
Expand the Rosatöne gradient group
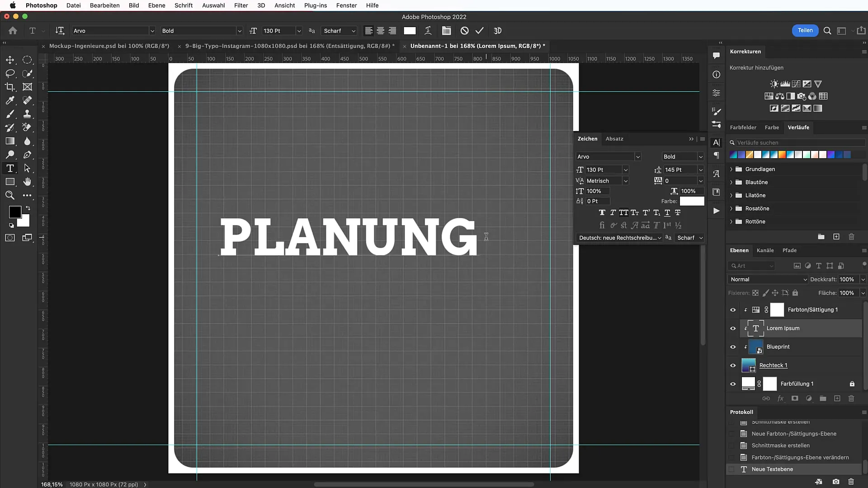coord(731,208)
